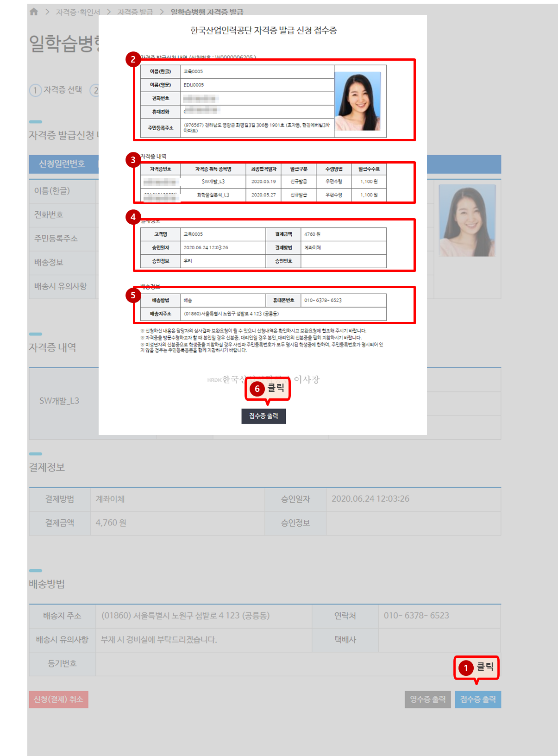The height and width of the screenshot is (756, 558).
Task: Click SW개발_L3 in the background 자격증 내역 list
Action: coord(59,401)
